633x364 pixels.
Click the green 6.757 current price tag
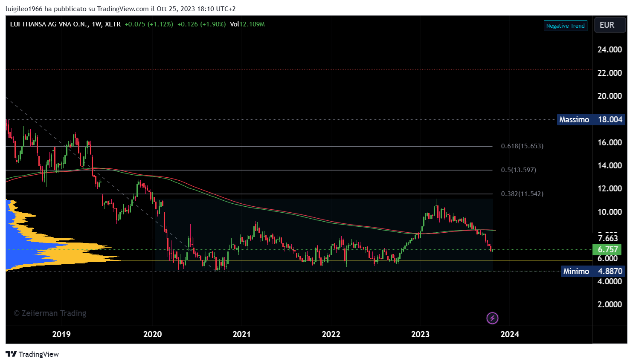[607, 249]
